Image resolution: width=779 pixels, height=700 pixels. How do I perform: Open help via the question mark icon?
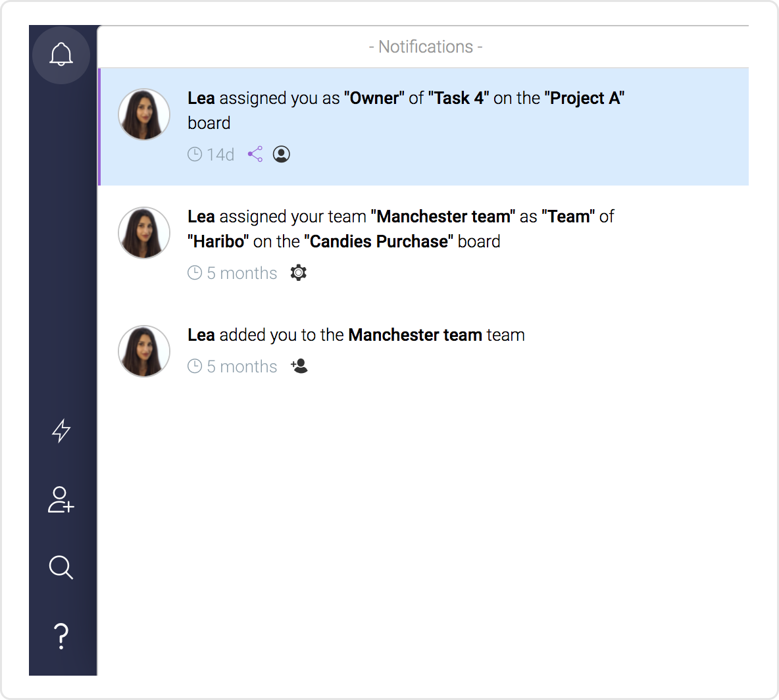61,636
